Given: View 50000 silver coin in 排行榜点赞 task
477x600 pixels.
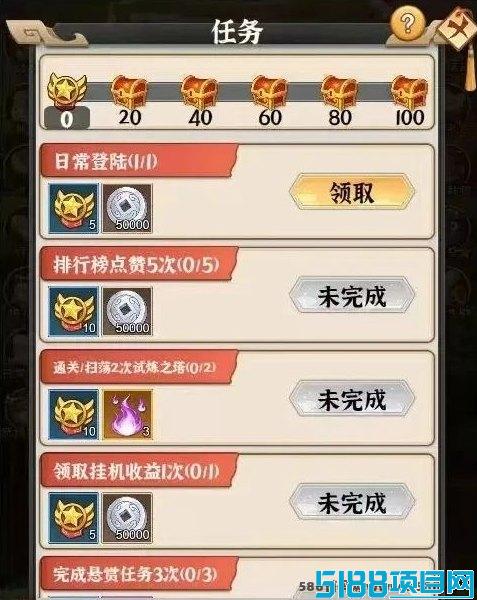Looking at the screenshot, I should click(x=127, y=311).
